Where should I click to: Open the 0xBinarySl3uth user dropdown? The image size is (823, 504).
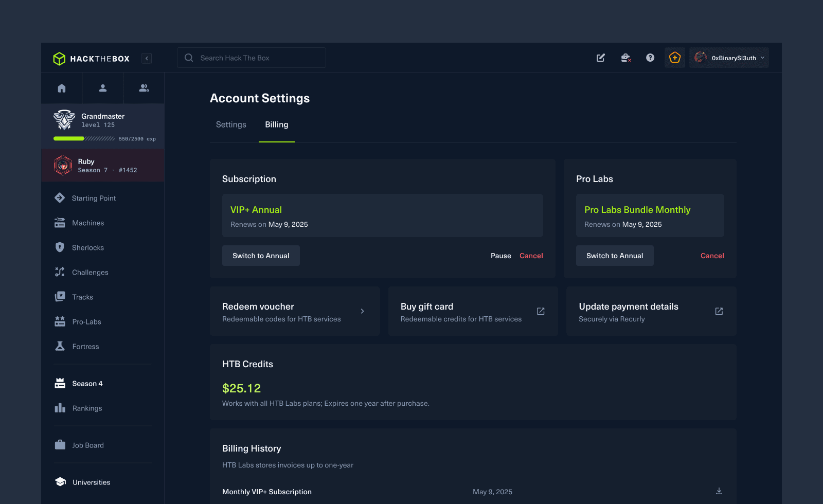pyautogui.click(x=729, y=58)
